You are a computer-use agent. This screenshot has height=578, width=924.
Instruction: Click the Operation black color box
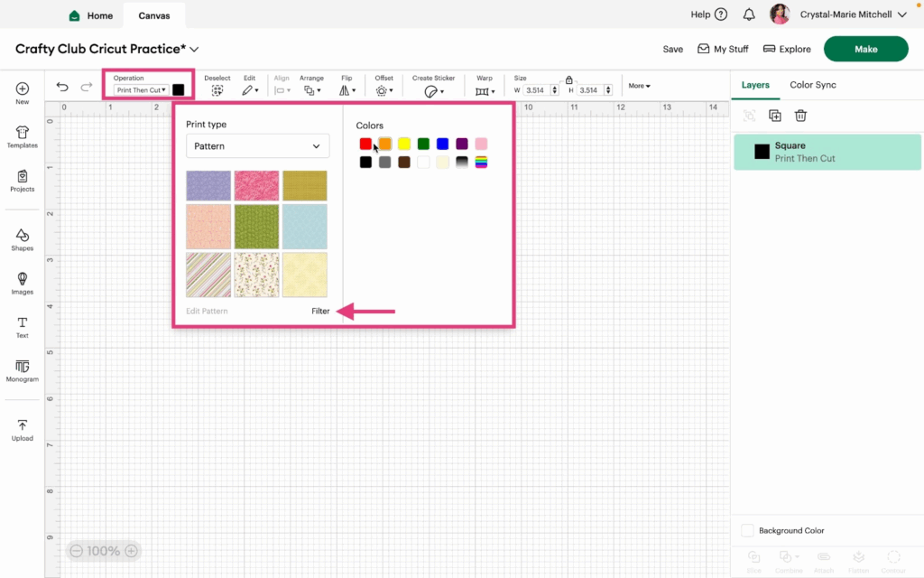pyautogui.click(x=178, y=89)
